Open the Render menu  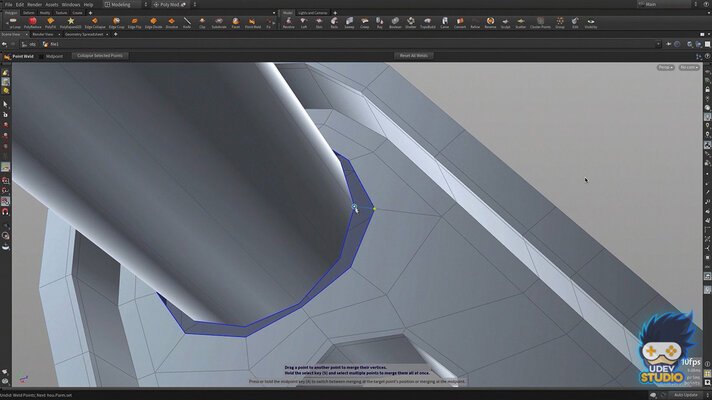[34, 4]
